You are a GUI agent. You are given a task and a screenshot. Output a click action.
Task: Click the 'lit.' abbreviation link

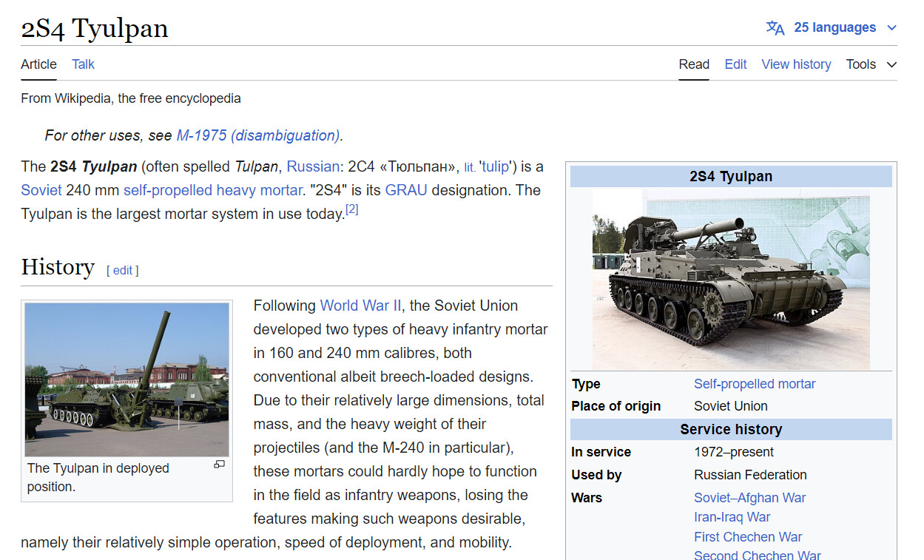470,167
